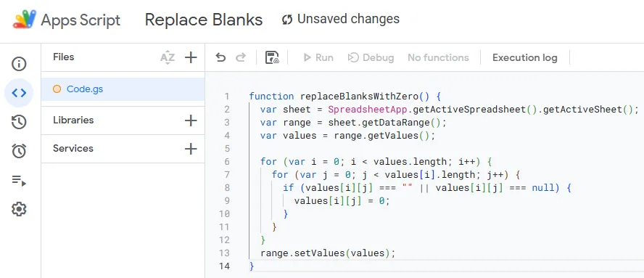Redo the last edit
Viewport: 644px width, 278px height.
click(x=241, y=57)
